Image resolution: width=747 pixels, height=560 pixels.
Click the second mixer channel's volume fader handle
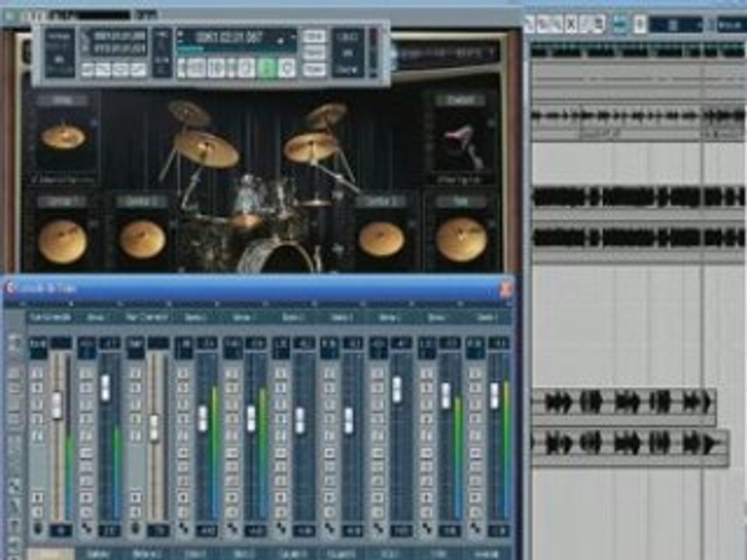coord(105,387)
